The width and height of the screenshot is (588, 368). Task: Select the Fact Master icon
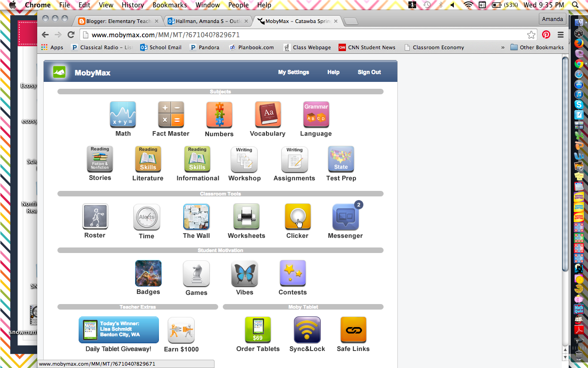171,114
